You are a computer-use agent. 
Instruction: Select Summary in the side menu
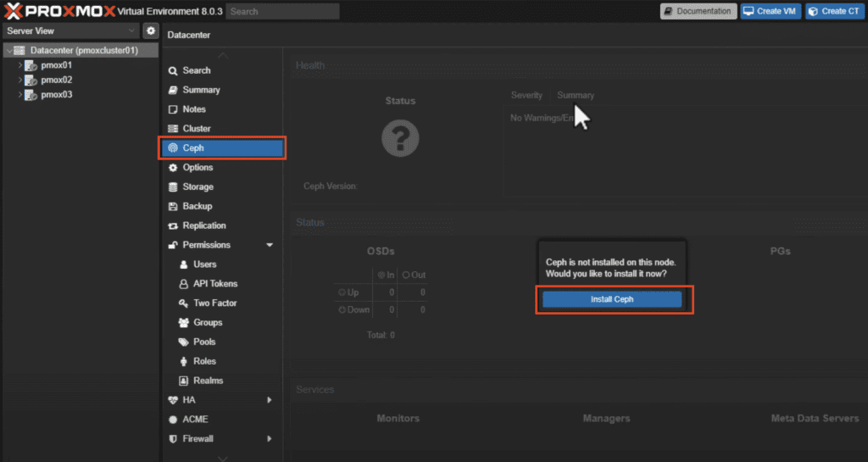tap(201, 90)
